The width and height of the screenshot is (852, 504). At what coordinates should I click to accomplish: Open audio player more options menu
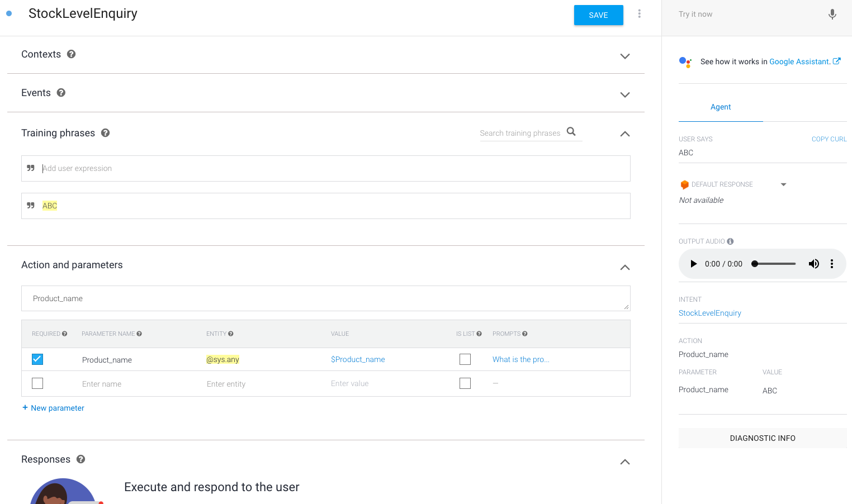tap(831, 264)
